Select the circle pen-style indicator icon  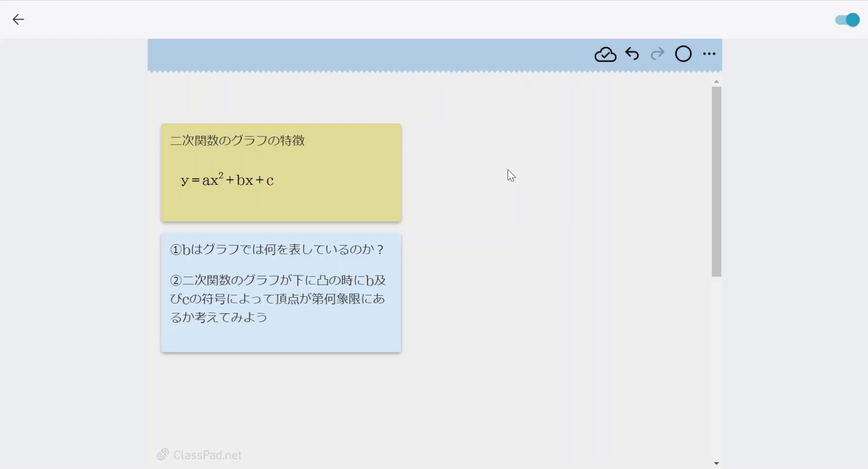click(683, 54)
